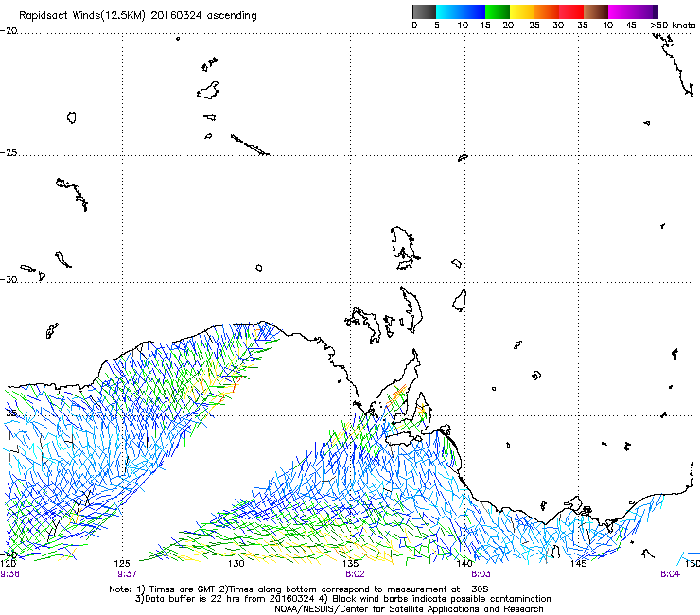700x615 pixels.
Task: Click the '8:04' purple time label
Action: (x=670, y=574)
